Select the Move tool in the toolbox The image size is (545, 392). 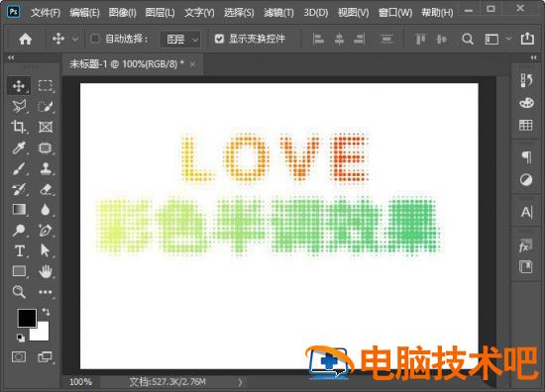(x=19, y=86)
